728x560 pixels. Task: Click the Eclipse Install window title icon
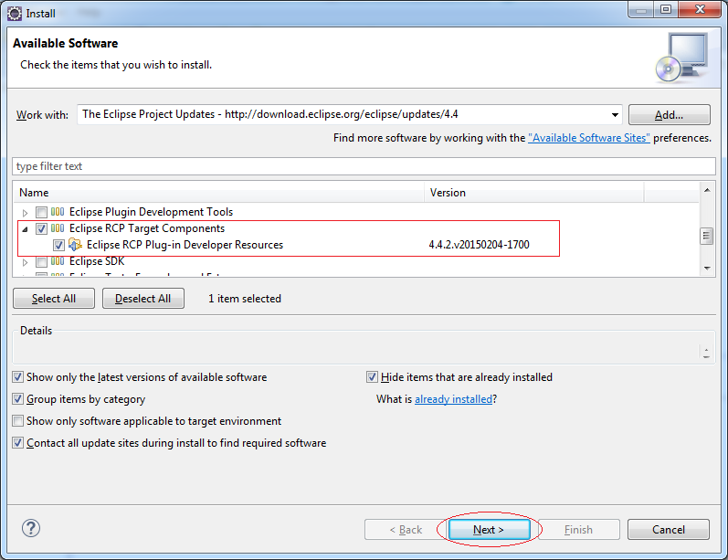tap(15, 14)
